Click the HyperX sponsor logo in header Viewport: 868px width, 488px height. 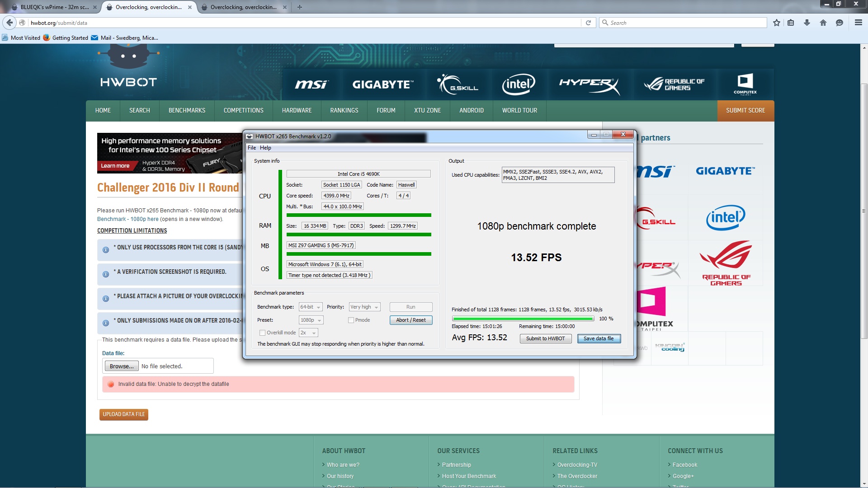590,84
